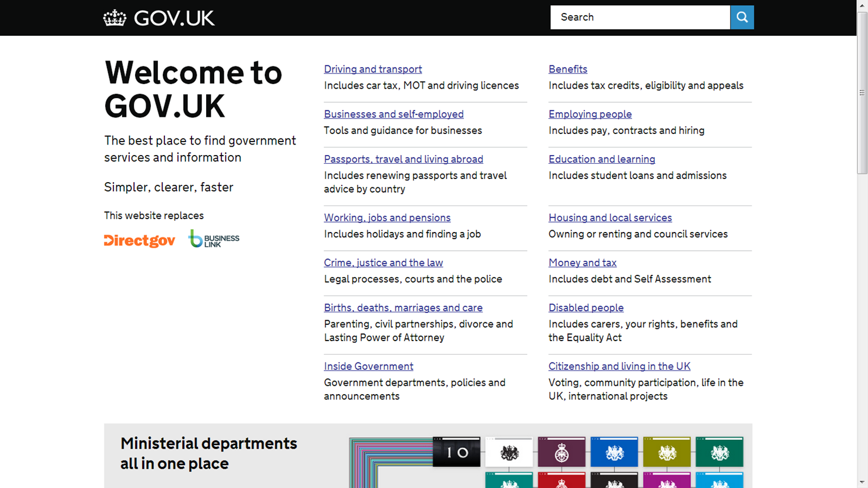Open the Inside Government link
Viewport: 868px width, 488px height.
point(369,366)
